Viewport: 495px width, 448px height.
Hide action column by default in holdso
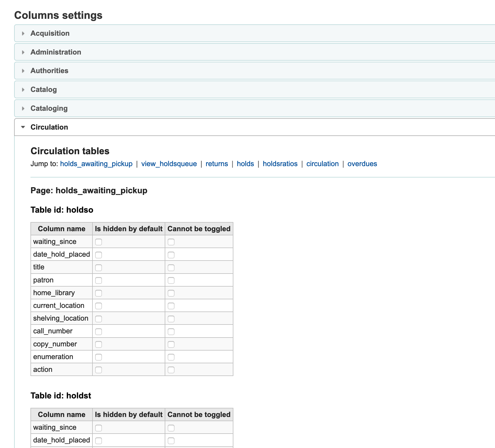[x=99, y=370]
